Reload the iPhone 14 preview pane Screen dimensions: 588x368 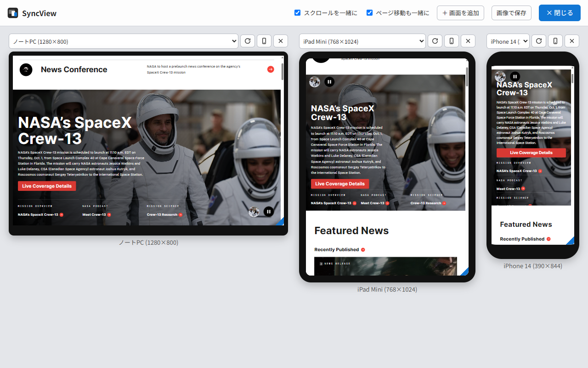538,41
